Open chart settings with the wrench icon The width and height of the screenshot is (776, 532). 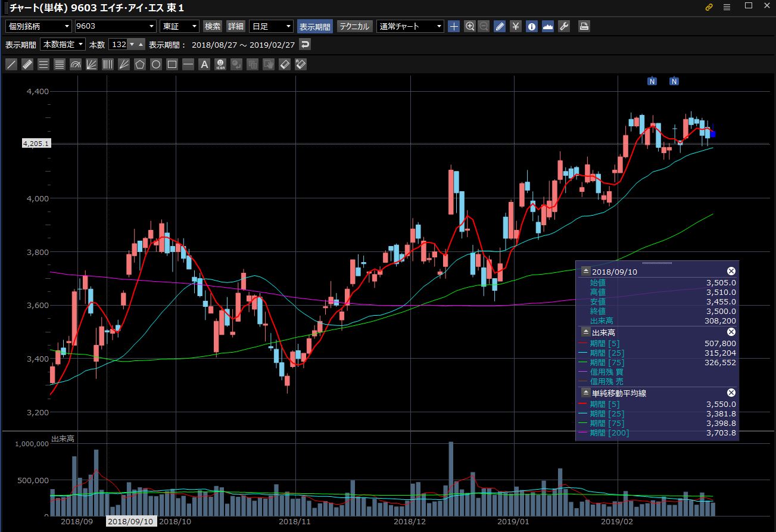tap(564, 26)
